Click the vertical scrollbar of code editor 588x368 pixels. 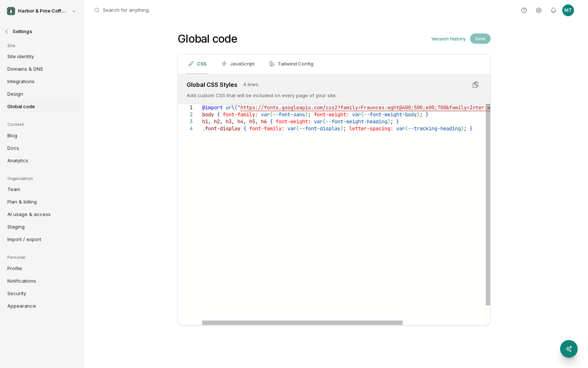[488, 205]
